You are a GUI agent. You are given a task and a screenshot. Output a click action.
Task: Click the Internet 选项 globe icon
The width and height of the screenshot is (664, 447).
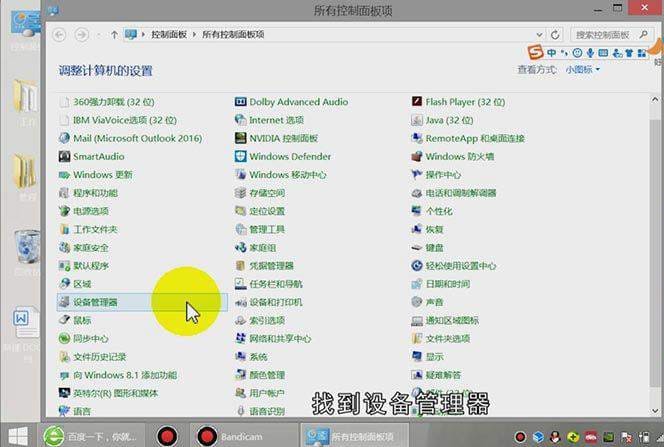[x=241, y=120]
